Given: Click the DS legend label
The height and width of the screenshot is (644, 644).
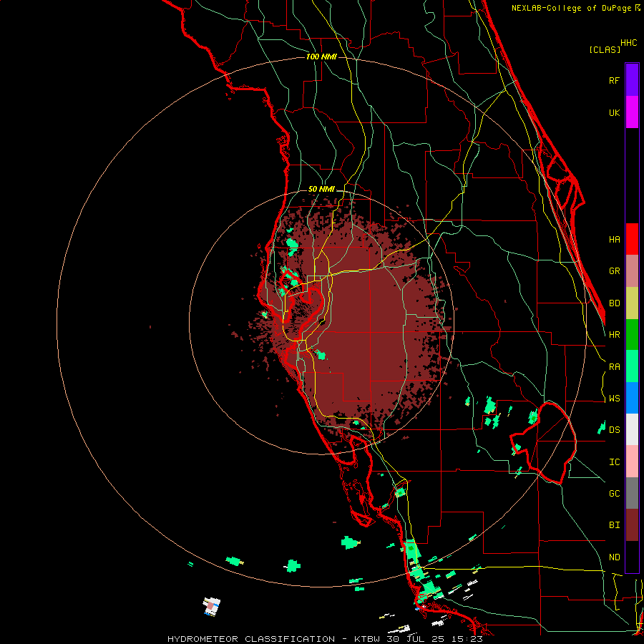Looking at the screenshot, I should [614, 430].
